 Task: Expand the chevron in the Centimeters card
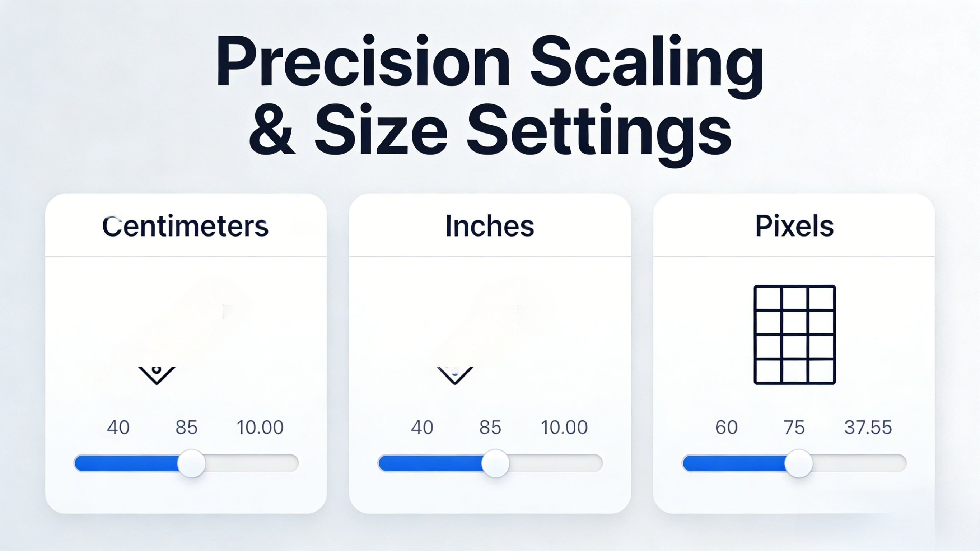point(157,375)
